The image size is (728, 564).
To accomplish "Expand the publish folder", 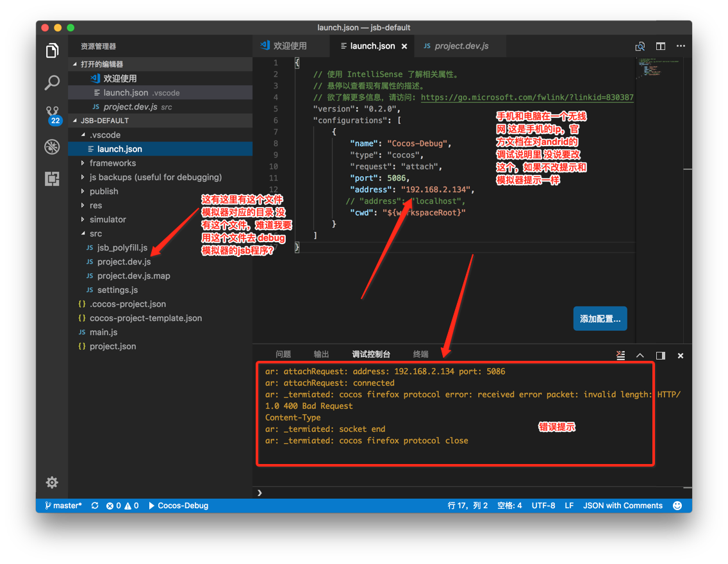I will coord(83,191).
